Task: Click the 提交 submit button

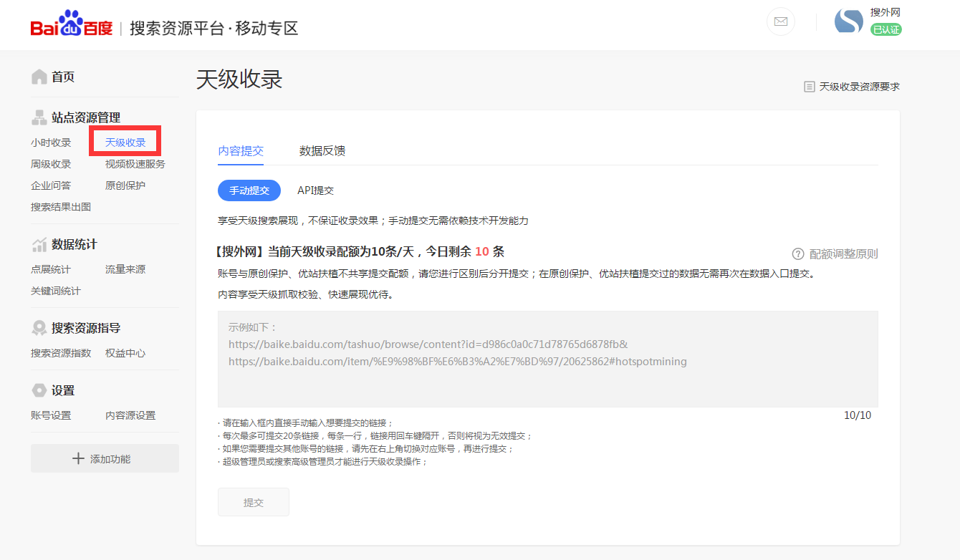Action: (x=253, y=502)
